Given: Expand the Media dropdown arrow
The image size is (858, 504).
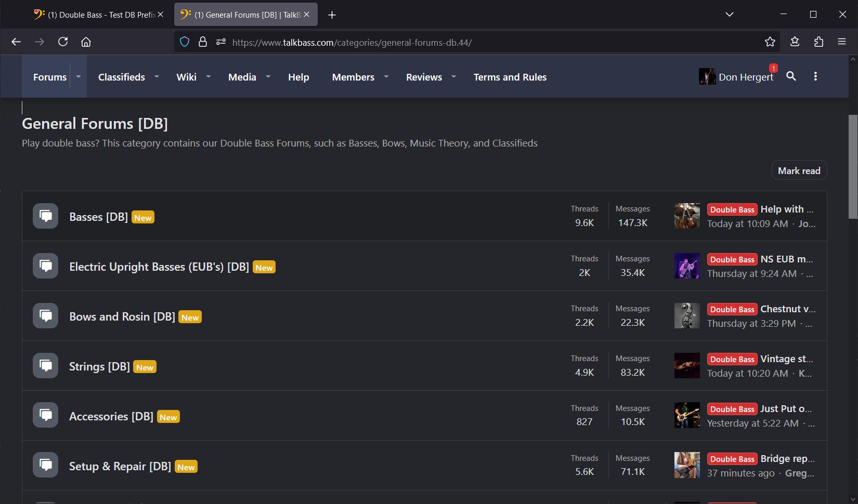Looking at the screenshot, I should (x=268, y=76).
